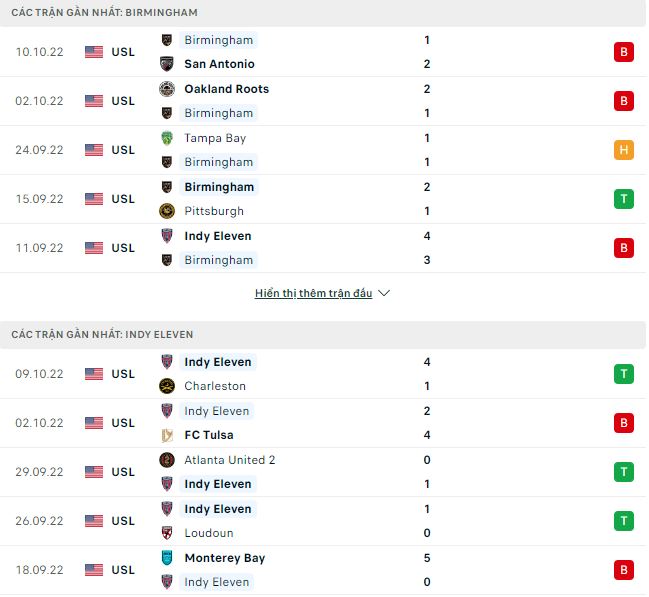Click the orange H draw result badge
649x597 pixels.
[x=624, y=150]
